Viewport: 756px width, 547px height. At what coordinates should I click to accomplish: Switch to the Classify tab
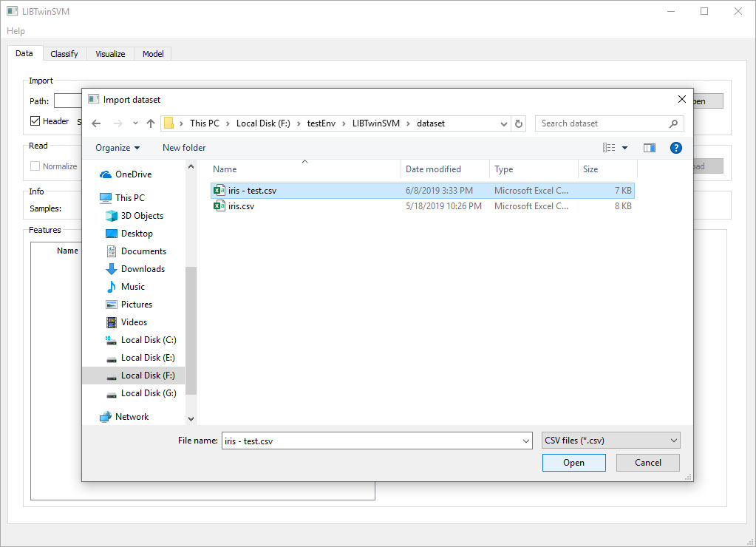coord(64,54)
